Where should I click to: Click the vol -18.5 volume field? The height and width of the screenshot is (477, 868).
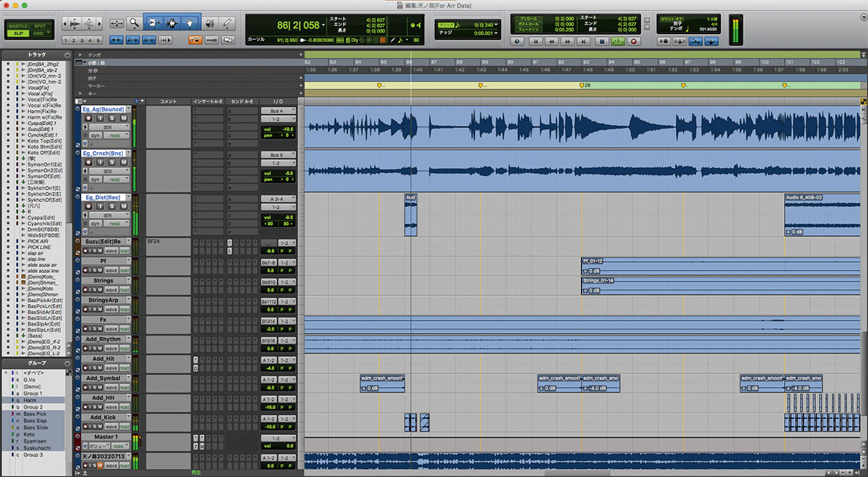tap(278, 130)
